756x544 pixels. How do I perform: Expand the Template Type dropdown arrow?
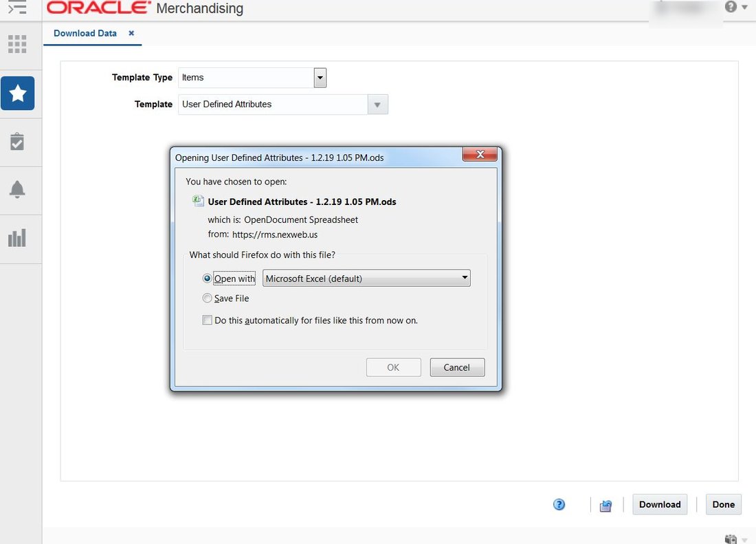pos(320,78)
